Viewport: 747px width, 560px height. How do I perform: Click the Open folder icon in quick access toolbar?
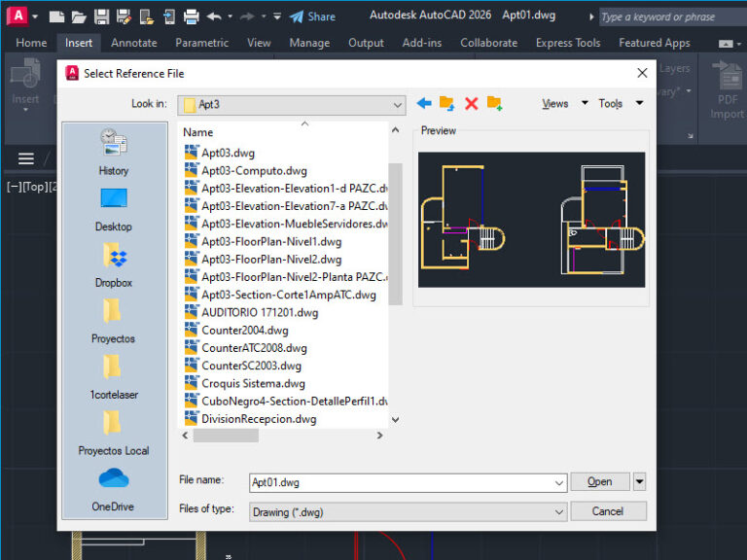tap(79, 17)
